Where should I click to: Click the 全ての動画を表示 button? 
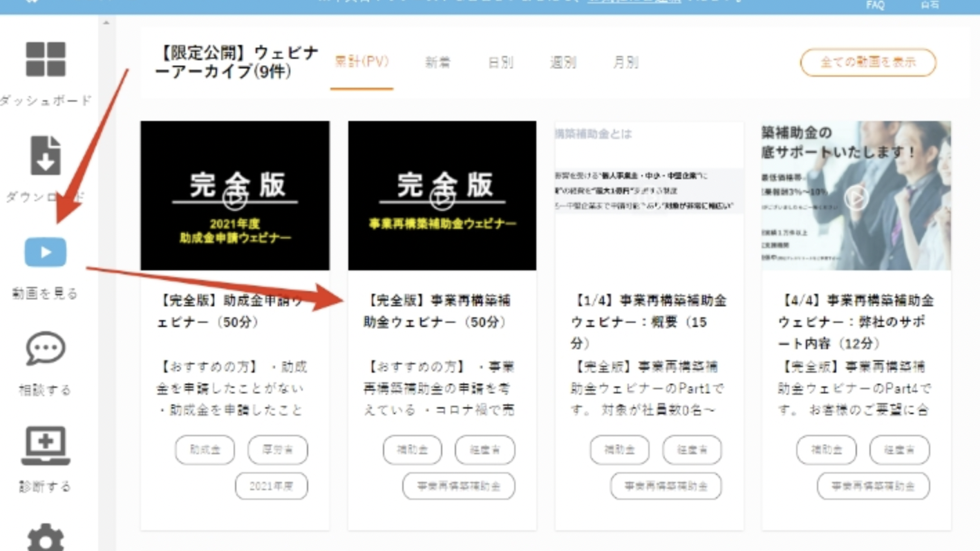pyautogui.click(x=868, y=62)
